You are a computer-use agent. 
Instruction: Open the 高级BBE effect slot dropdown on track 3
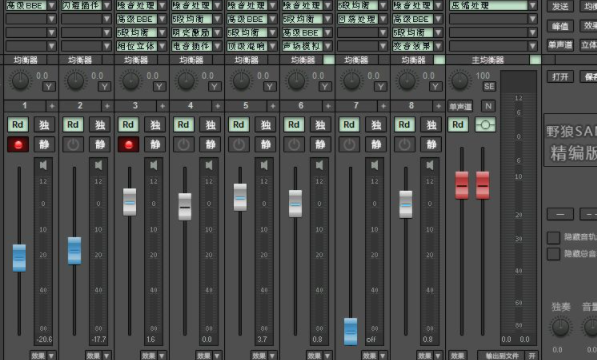click(x=162, y=19)
